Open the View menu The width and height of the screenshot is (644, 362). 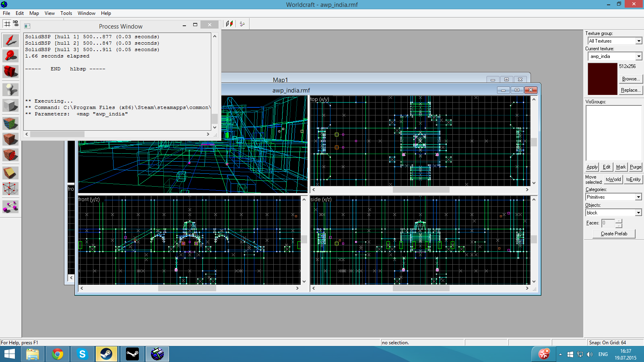50,13
